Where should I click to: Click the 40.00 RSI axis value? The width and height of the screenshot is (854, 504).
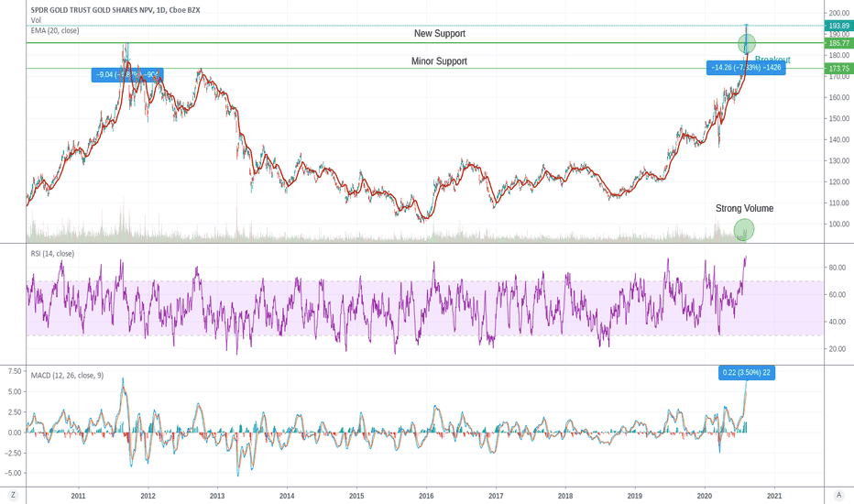tap(838, 322)
